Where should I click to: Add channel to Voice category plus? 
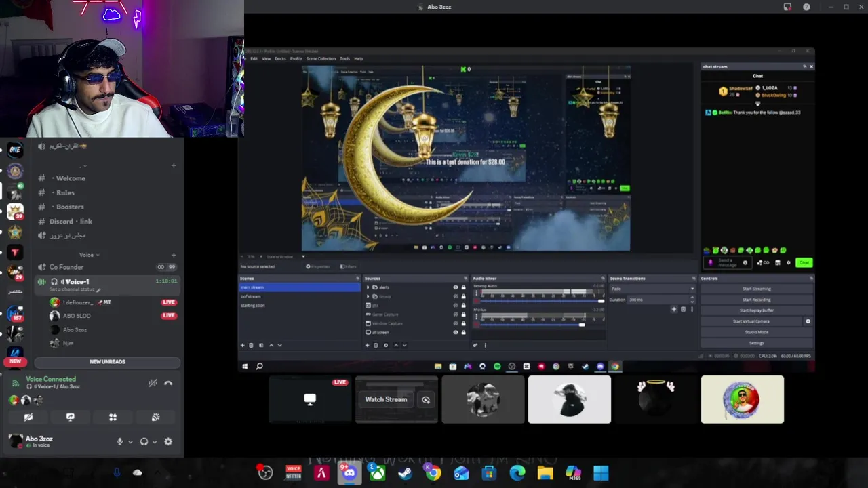click(x=174, y=255)
